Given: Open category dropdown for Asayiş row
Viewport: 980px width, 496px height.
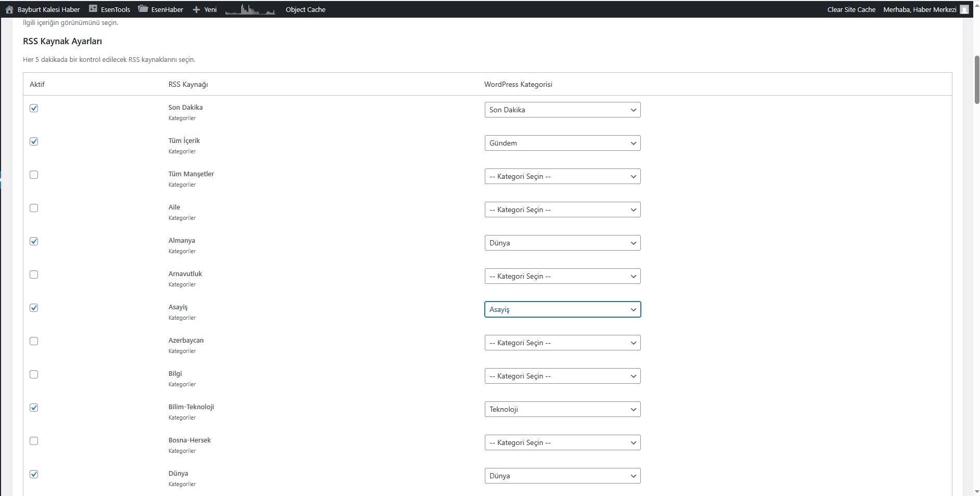Looking at the screenshot, I should click(562, 309).
